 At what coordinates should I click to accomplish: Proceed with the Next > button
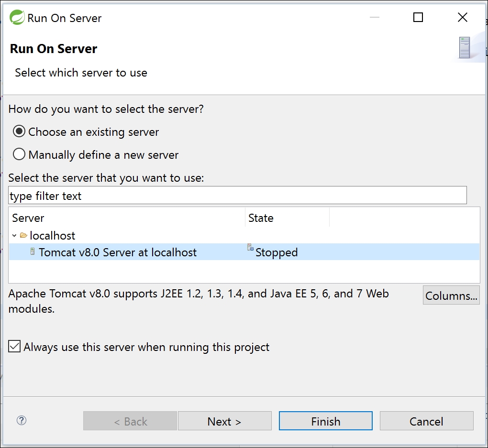point(224,421)
